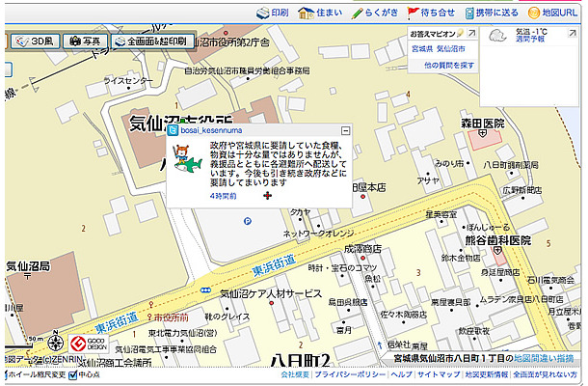Click 東北電力気仙沼(営) map label
The height and width of the screenshot is (386, 588).
point(182,333)
